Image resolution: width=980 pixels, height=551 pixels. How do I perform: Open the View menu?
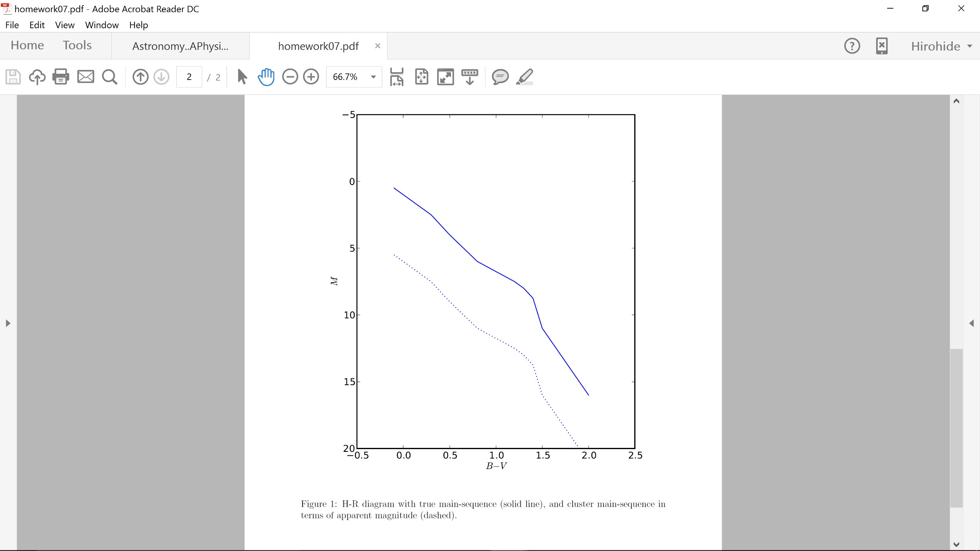(65, 25)
